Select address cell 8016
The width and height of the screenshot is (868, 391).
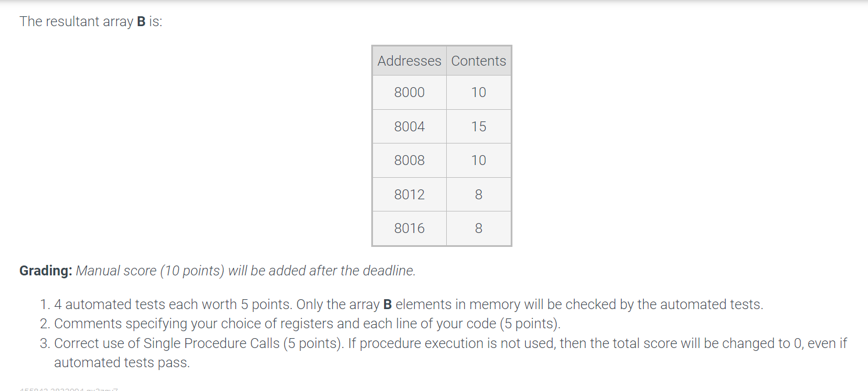[409, 228]
